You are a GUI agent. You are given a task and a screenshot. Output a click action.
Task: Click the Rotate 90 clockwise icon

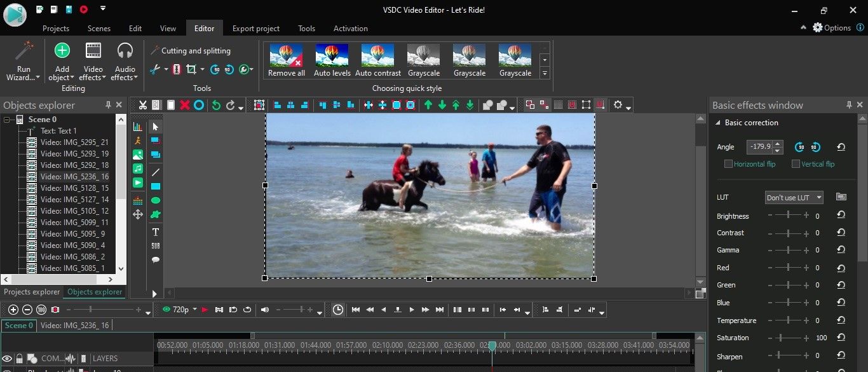(215, 69)
